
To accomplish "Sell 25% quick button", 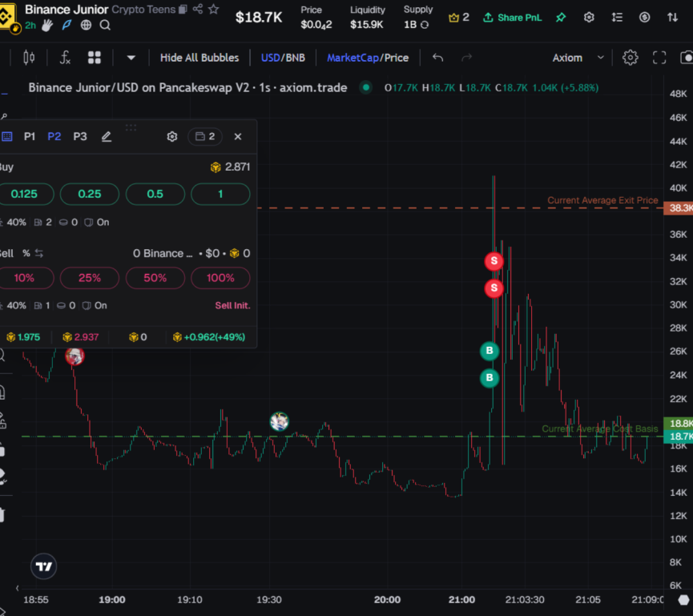I will pos(90,278).
